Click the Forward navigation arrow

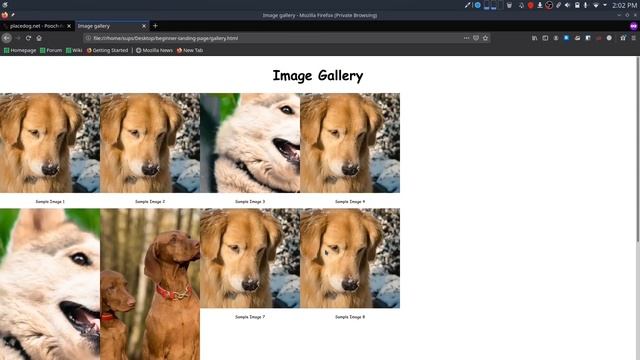[18, 38]
